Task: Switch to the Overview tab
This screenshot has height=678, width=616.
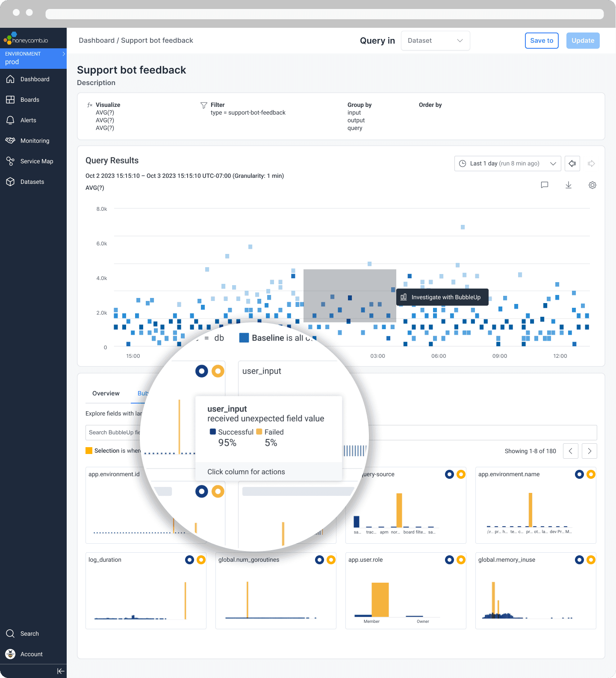Action: pos(106,393)
